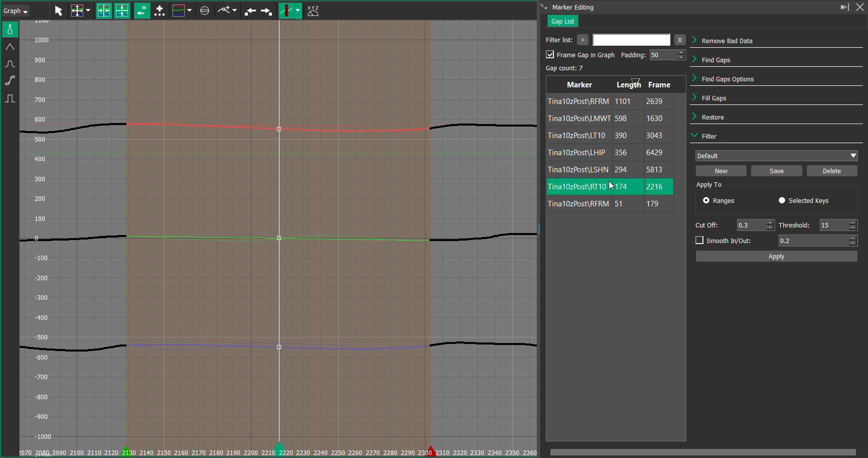Select the square pulse curve tool
Image resolution: width=868 pixels, height=458 pixels.
(10, 98)
